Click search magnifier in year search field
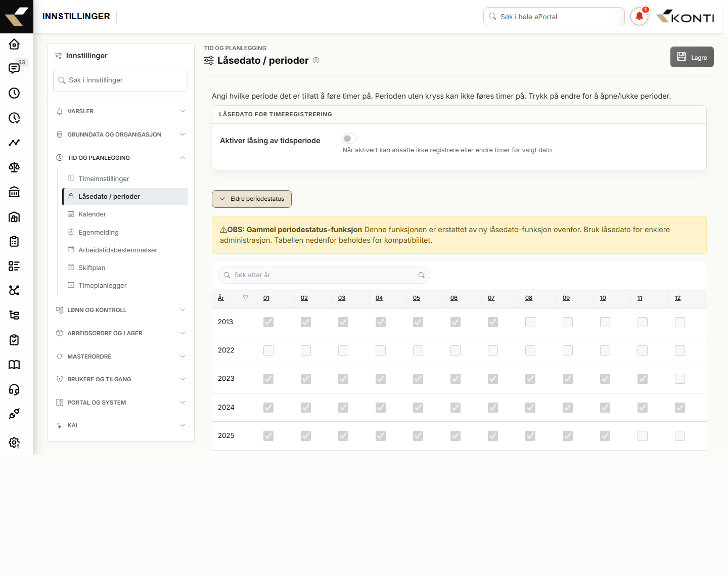The width and height of the screenshot is (728, 576). [421, 275]
